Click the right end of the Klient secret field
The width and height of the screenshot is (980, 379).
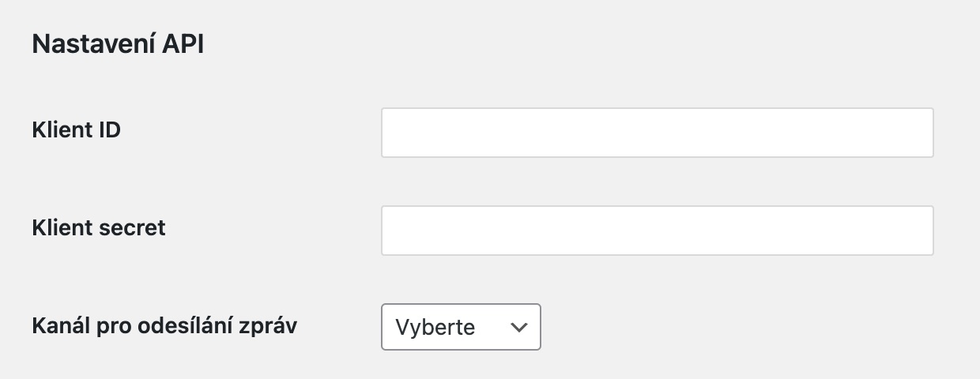(917, 231)
